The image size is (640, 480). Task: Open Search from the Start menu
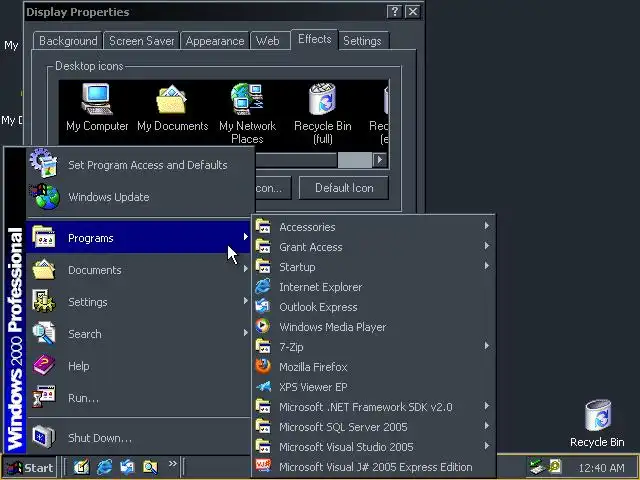pos(139,333)
